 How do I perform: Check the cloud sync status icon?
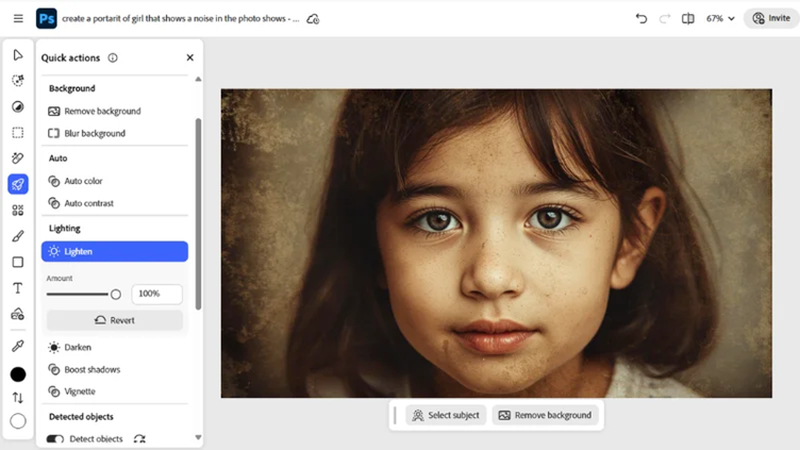coord(313,19)
